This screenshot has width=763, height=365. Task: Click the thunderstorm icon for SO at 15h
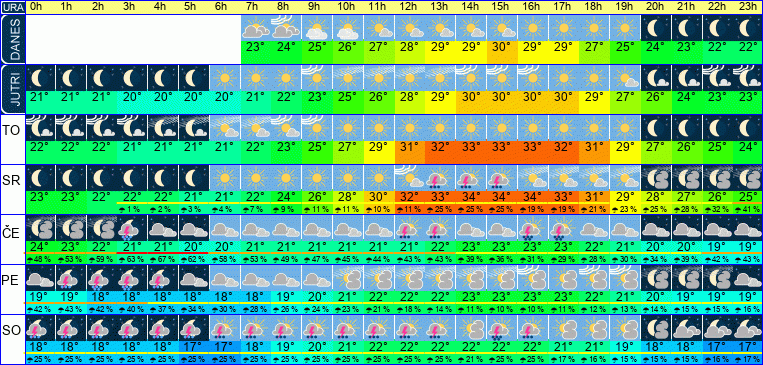[502, 328]
